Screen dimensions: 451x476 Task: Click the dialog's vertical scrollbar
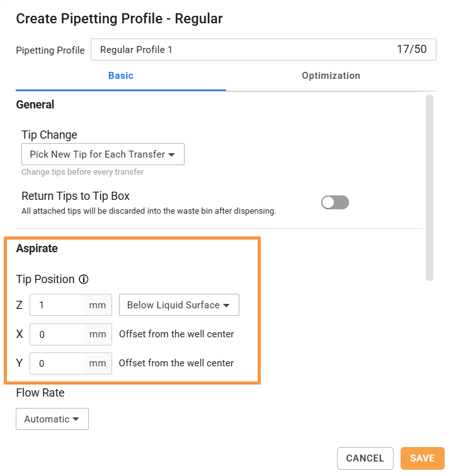(429, 188)
